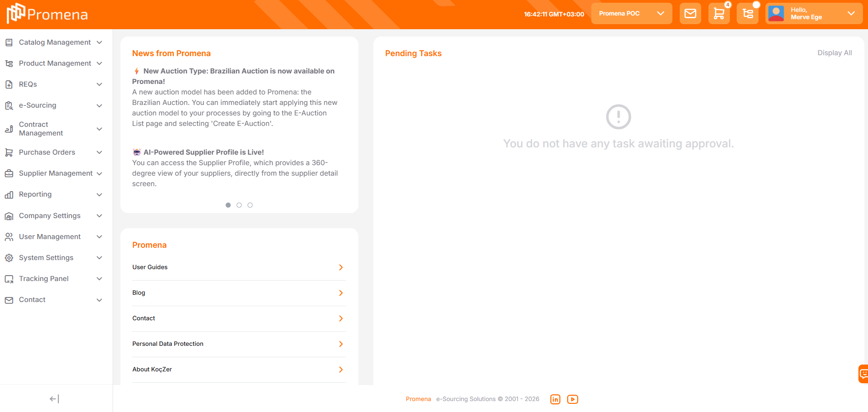This screenshot has width=868, height=412.
Task: Open Product Management menu label
Action: click(x=55, y=63)
